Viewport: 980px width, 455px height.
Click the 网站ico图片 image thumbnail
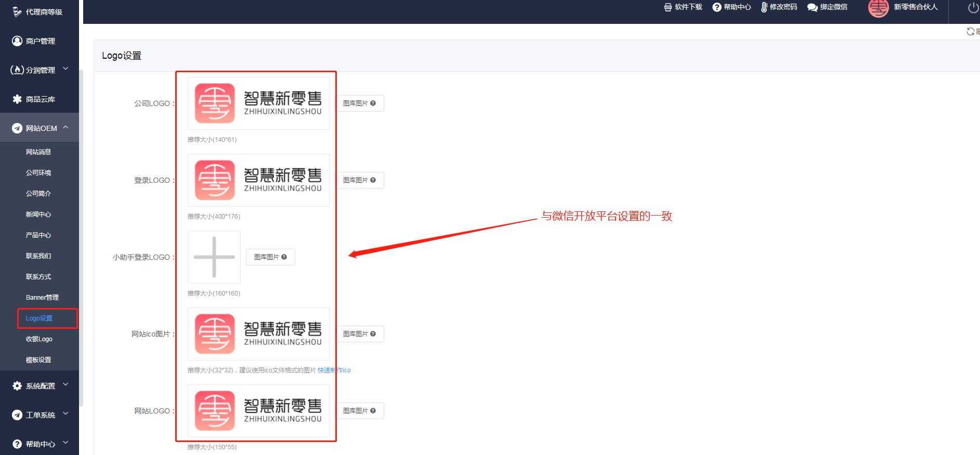[x=258, y=334]
